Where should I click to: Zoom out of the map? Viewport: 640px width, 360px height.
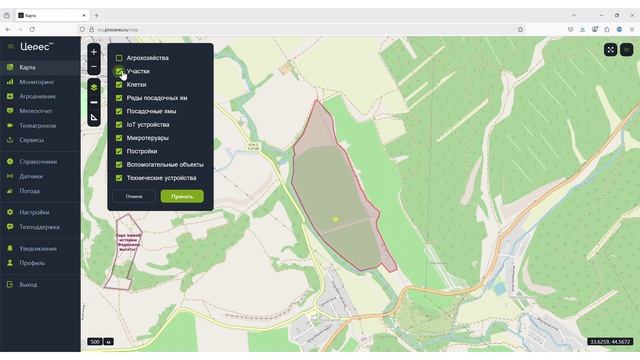(x=94, y=67)
